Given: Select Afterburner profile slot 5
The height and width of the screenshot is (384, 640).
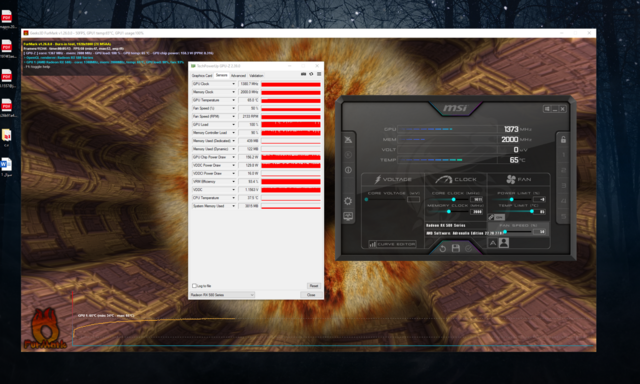Looking at the screenshot, I should pyautogui.click(x=563, y=216).
